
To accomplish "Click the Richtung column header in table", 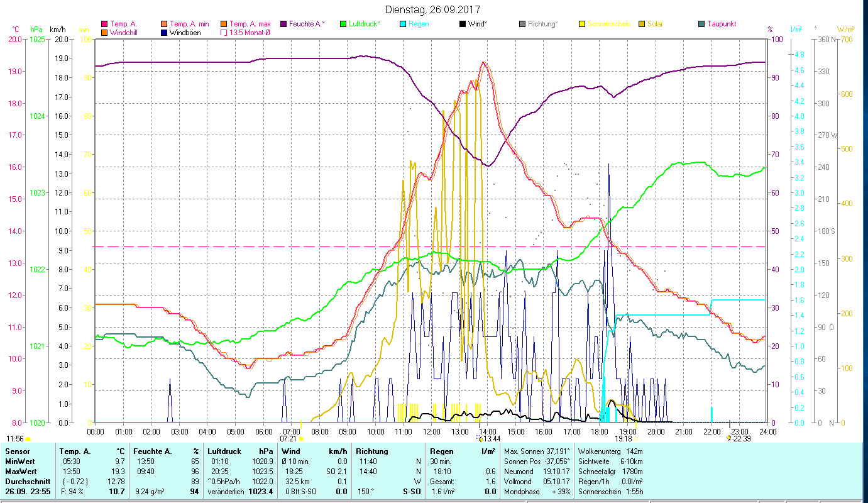I will tap(372, 451).
